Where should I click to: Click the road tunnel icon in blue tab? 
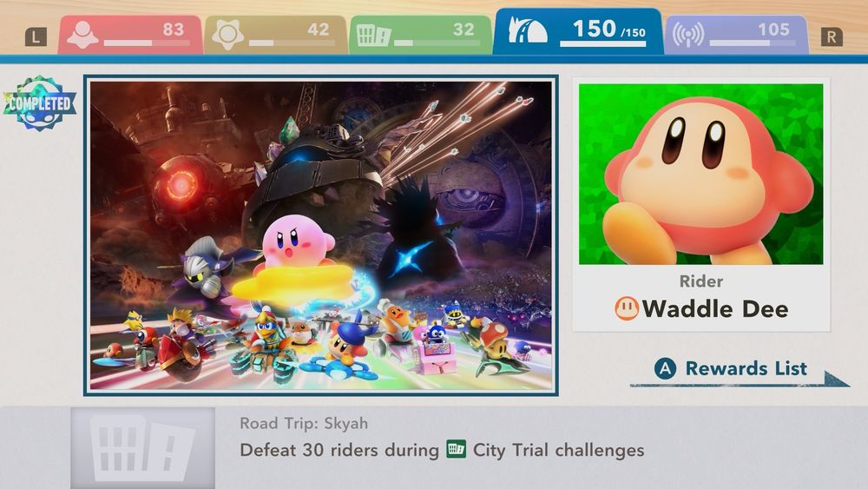point(528,29)
